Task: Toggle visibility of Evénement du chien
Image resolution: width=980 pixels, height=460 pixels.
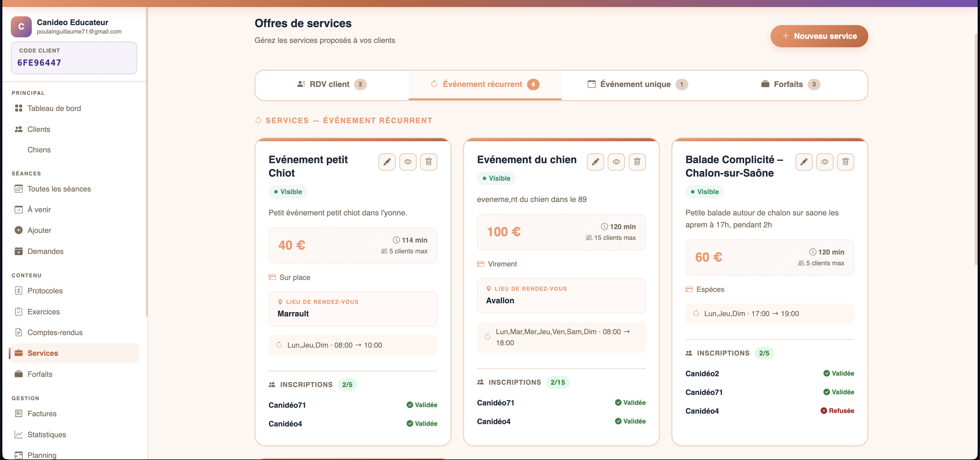Action: coord(616,162)
